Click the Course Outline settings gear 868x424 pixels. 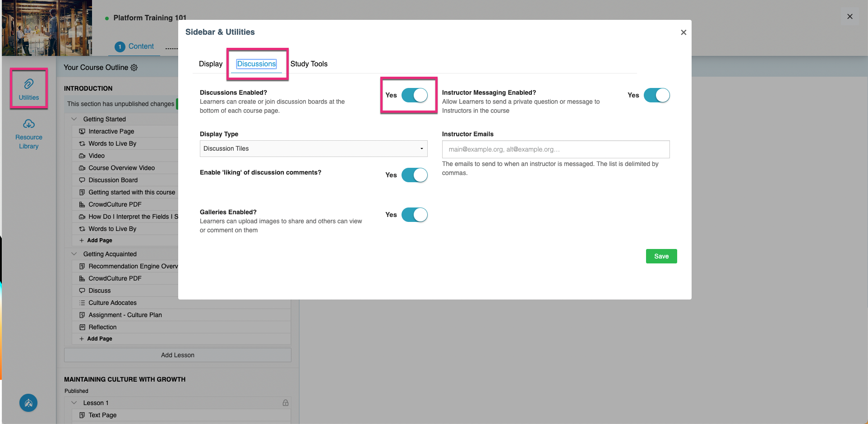click(134, 67)
